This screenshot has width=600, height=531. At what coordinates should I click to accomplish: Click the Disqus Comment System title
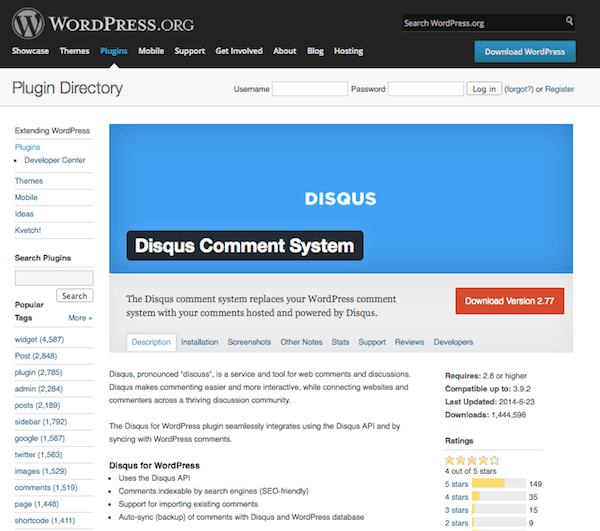pyautogui.click(x=245, y=246)
